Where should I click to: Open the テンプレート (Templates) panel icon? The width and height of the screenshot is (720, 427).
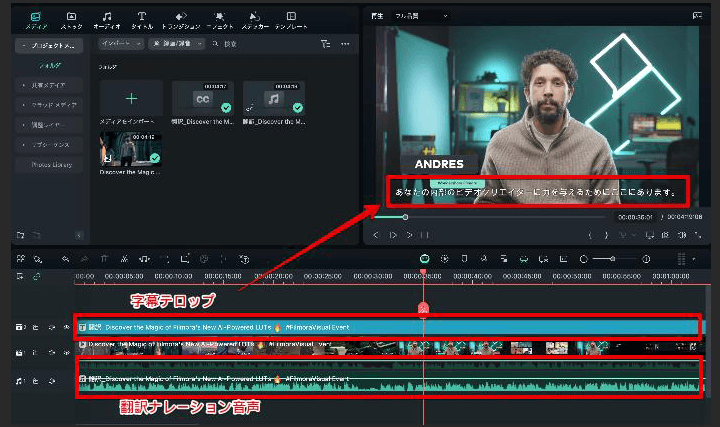[x=291, y=20]
